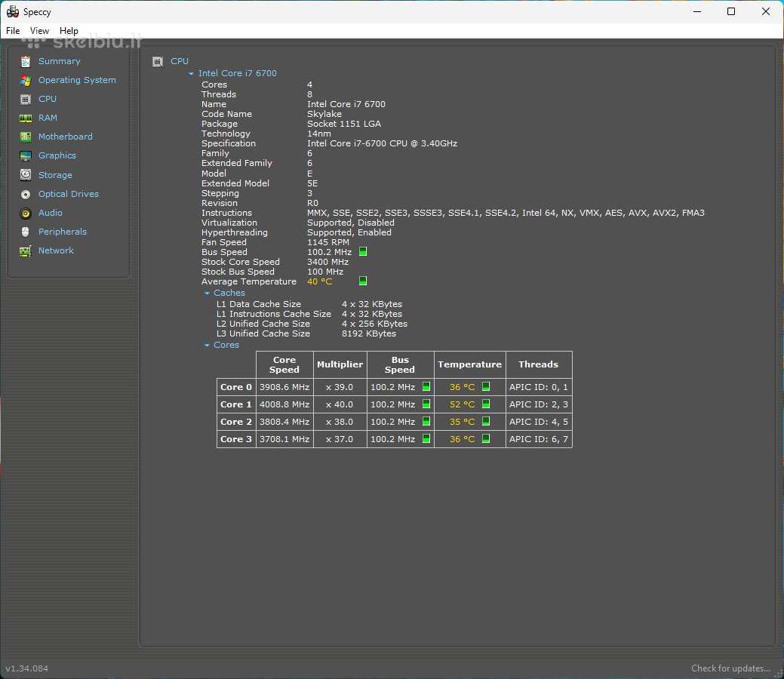This screenshot has width=784, height=679.
Task: Click the 40 °C average temperature value
Action: [319, 281]
